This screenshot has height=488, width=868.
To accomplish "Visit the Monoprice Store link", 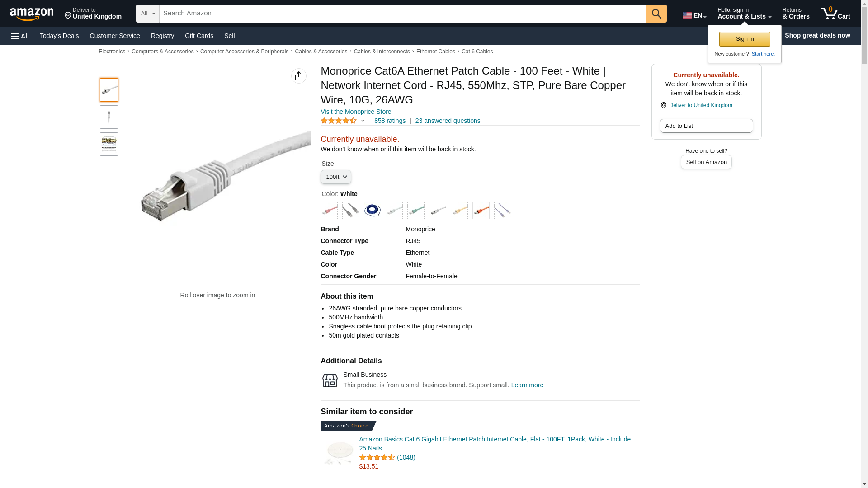I will (355, 112).
